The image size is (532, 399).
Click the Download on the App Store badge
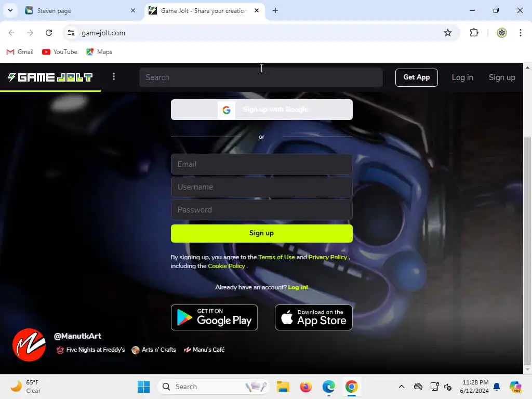pyautogui.click(x=313, y=317)
